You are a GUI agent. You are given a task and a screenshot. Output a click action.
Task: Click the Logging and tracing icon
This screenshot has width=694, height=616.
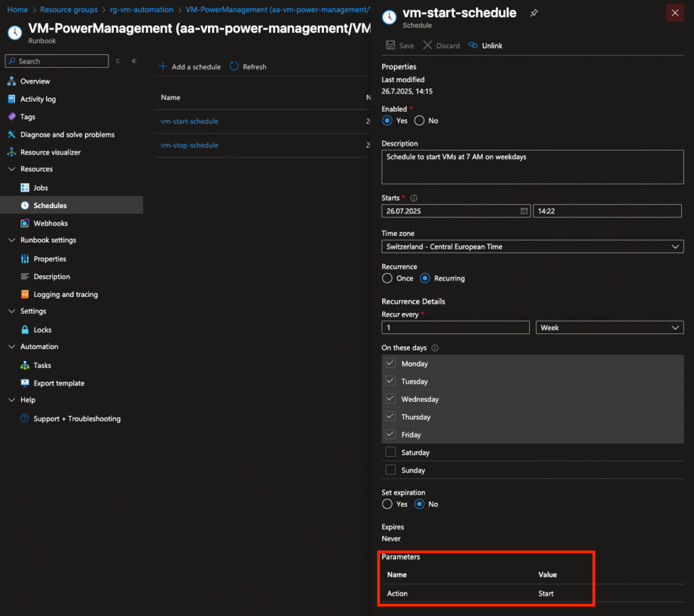pos(25,294)
